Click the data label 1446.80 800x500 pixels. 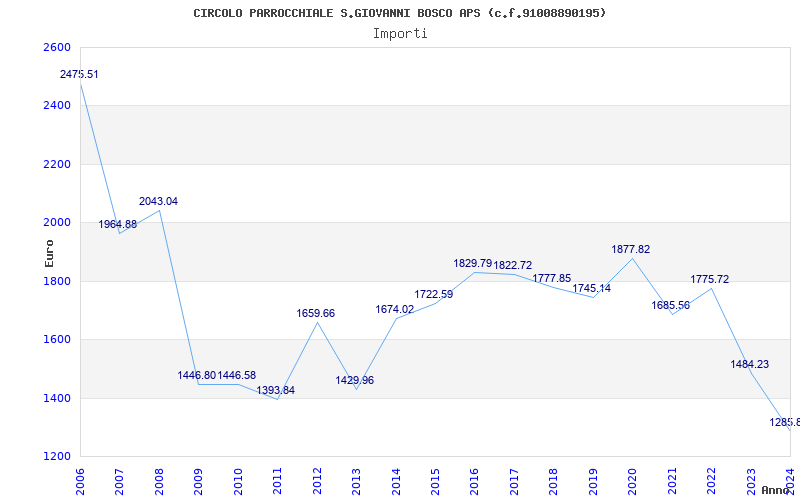(x=197, y=376)
